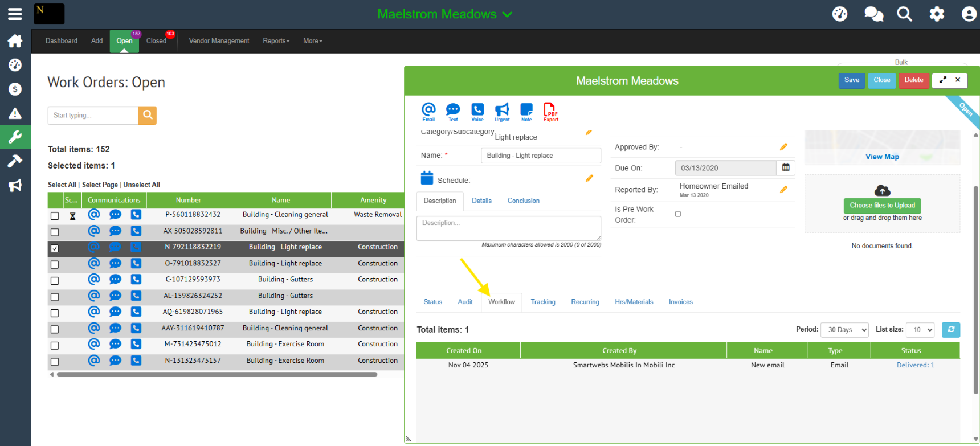980x446 pixels.
Task: Open the Voice call icon
Action: 477,111
